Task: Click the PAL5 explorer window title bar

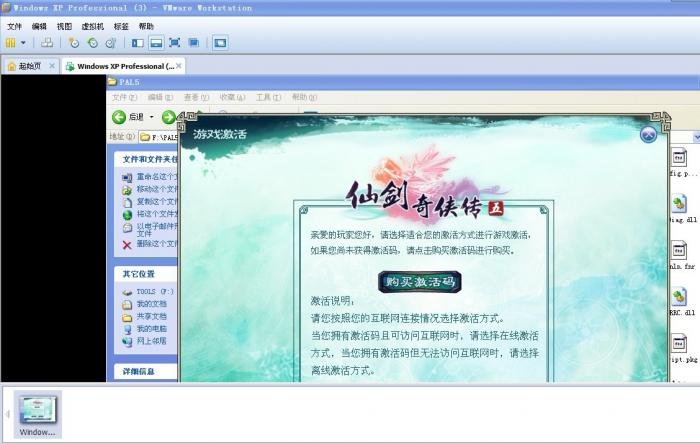Action: tap(403, 82)
